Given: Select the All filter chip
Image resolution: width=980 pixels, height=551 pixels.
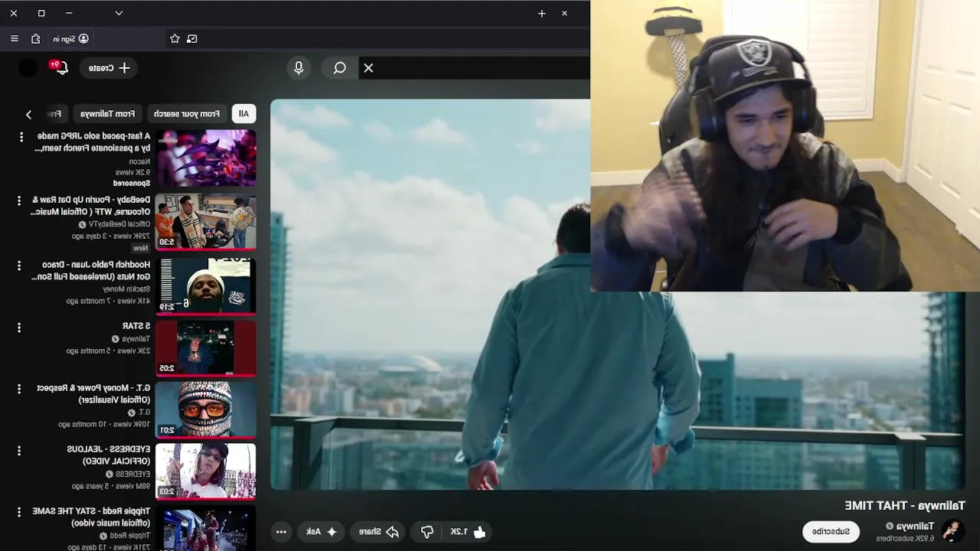Looking at the screenshot, I should pos(243,113).
